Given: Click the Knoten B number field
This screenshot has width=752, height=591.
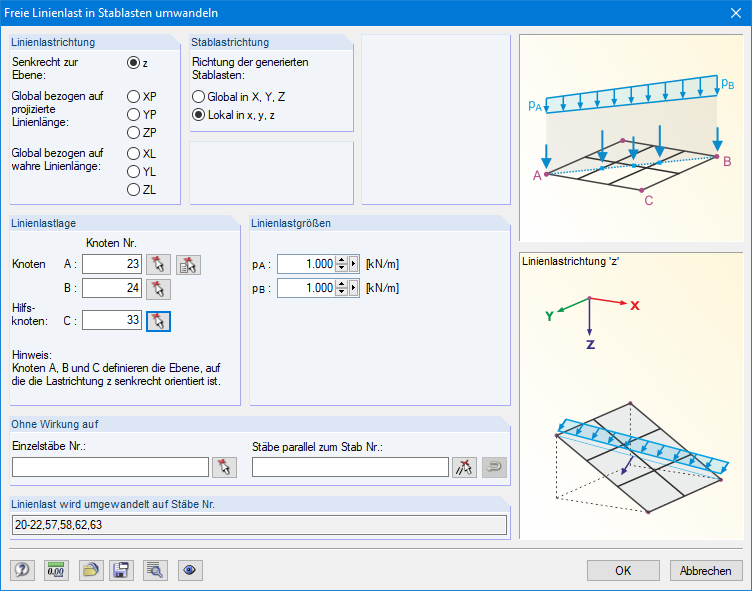Looking at the screenshot, I should click(x=112, y=288).
